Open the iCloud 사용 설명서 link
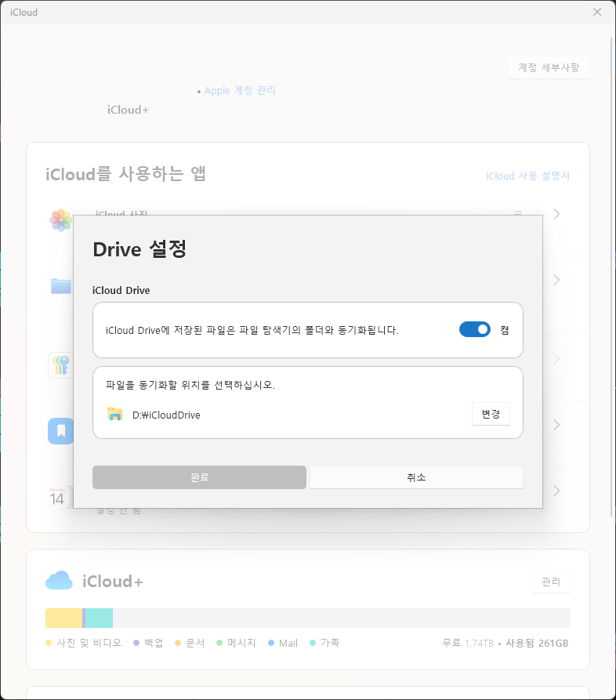The height and width of the screenshot is (700, 616). (x=527, y=176)
